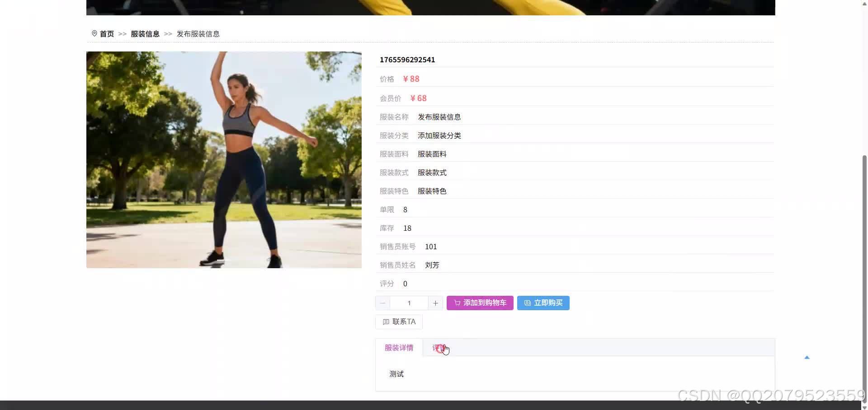This screenshot has width=868, height=410.
Task: Click the member price ¥68
Action: 419,98
